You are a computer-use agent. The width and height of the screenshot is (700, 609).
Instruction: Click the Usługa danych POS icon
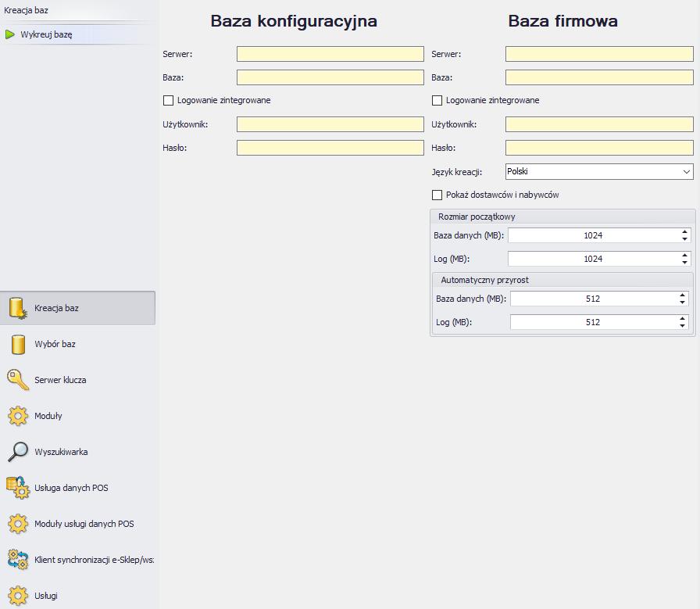[18, 488]
